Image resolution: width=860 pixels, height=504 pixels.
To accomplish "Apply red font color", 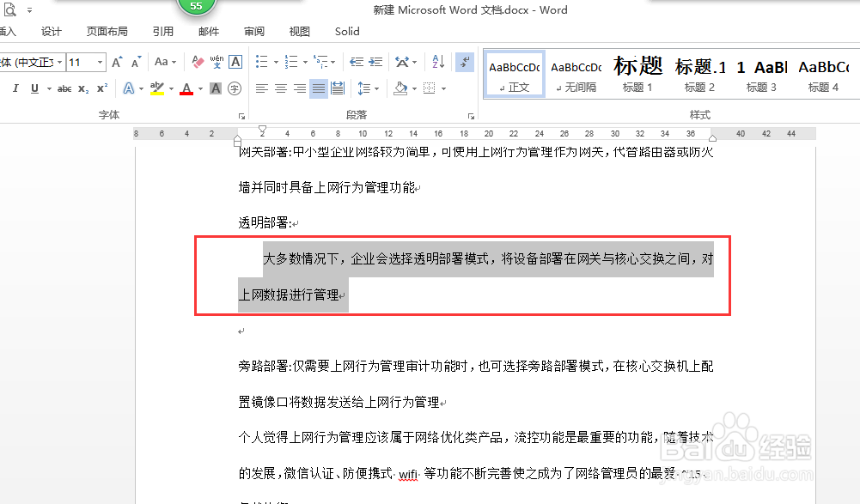I will [x=186, y=88].
